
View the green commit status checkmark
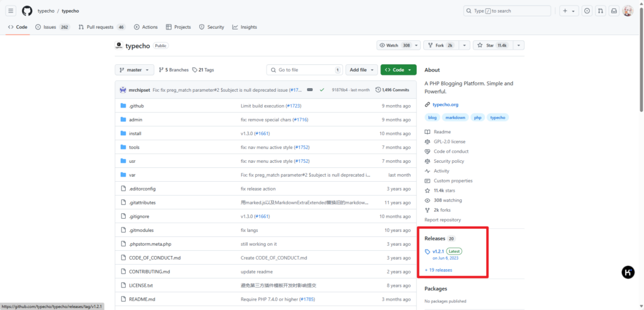pyautogui.click(x=322, y=89)
